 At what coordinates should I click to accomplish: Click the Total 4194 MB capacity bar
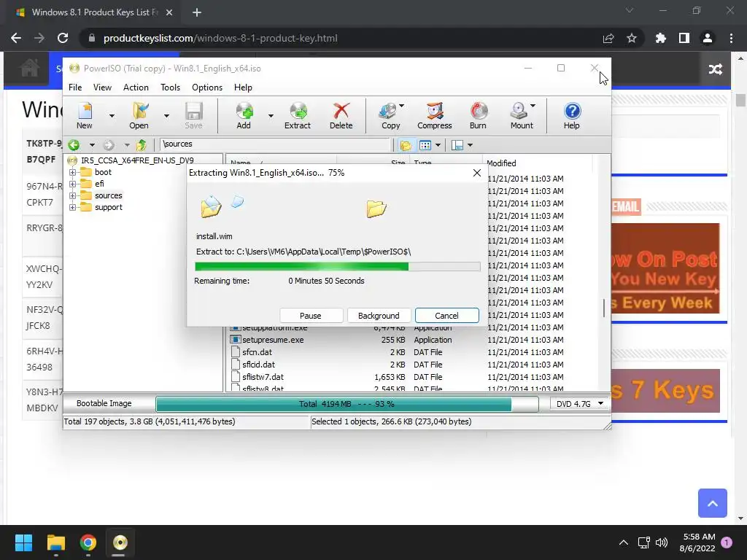[347, 404]
